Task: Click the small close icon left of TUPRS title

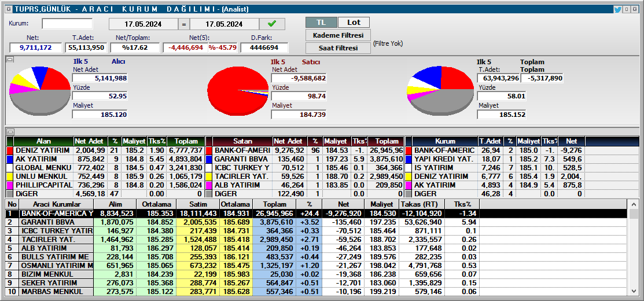Action: [9, 9]
